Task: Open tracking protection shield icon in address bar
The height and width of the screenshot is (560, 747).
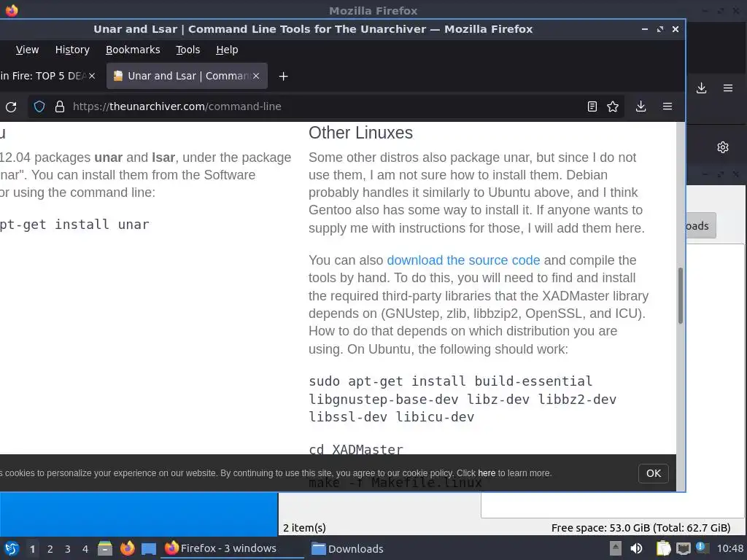Action: [39, 106]
